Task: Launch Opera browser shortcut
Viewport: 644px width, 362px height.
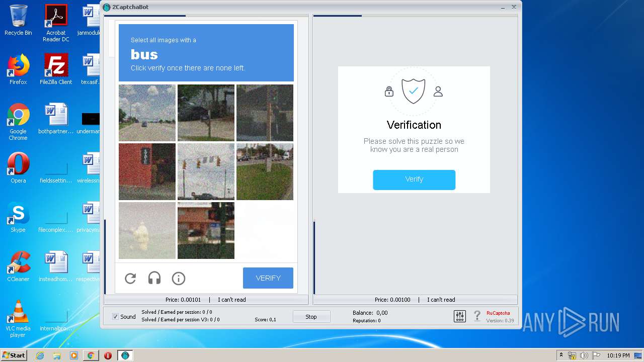Action: tap(18, 168)
